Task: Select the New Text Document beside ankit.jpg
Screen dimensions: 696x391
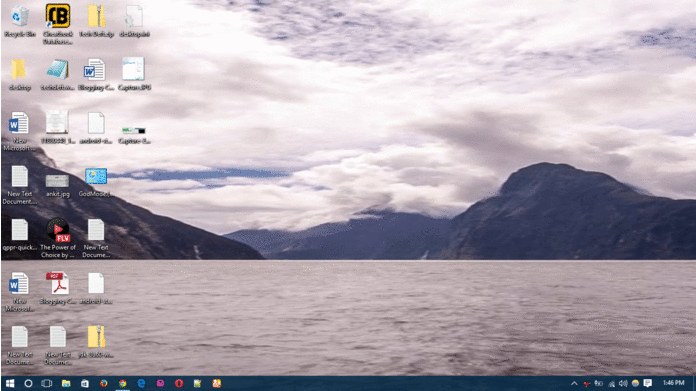Action: [x=20, y=176]
